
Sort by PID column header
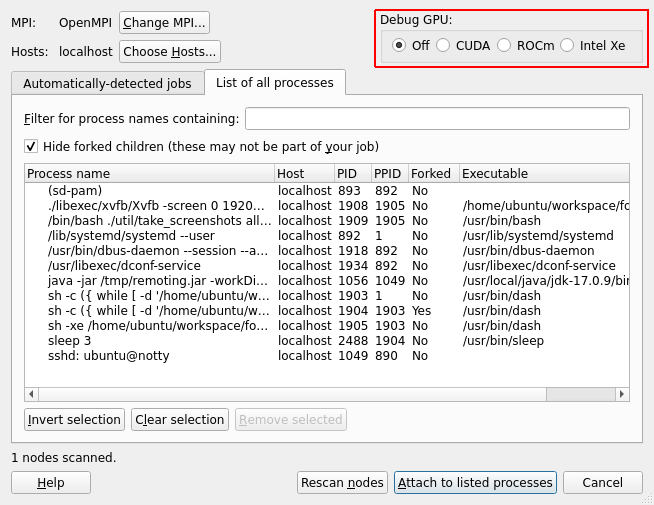point(352,173)
